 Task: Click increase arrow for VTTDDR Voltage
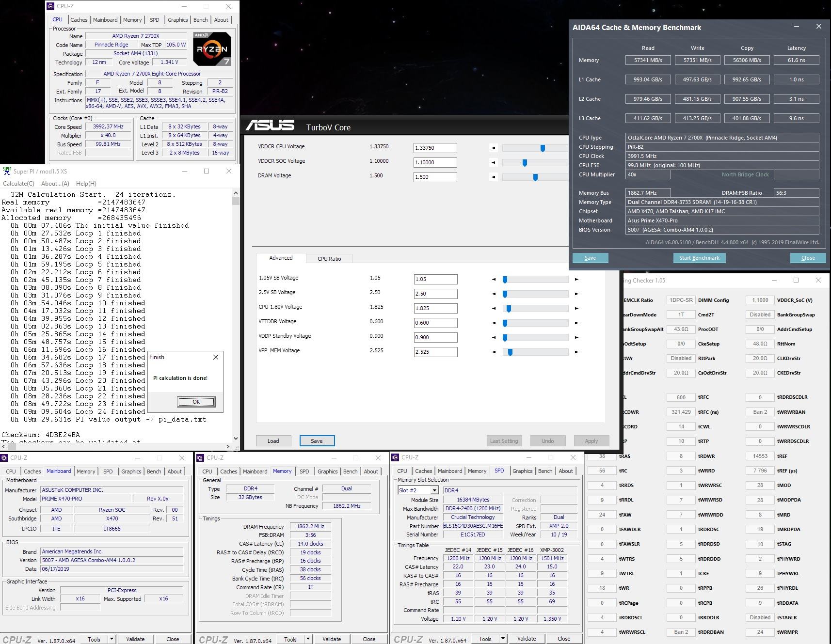point(576,323)
